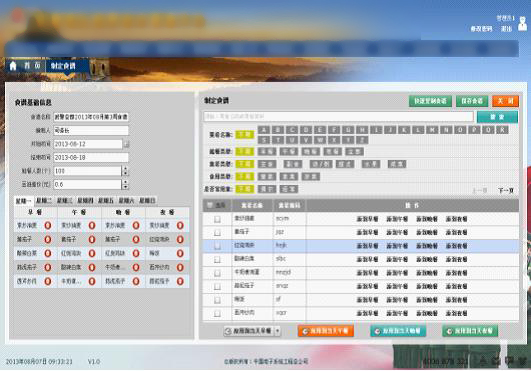Switch to the 星期日 tab
The height and width of the screenshot is (371, 531).
(147, 200)
